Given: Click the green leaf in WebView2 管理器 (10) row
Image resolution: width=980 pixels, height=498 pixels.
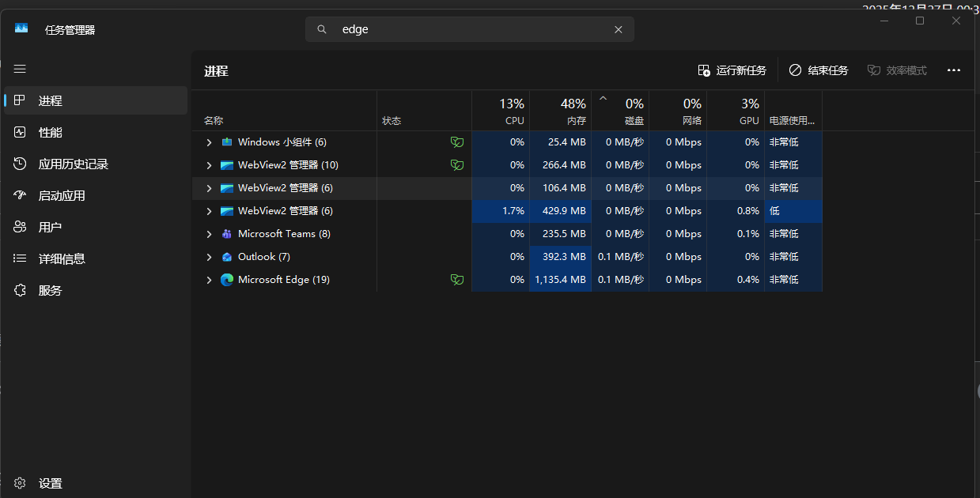Looking at the screenshot, I should point(456,165).
